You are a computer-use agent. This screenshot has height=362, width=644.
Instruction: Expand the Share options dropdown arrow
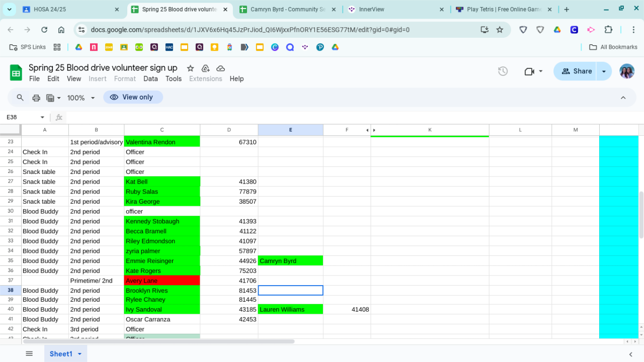[604, 71]
